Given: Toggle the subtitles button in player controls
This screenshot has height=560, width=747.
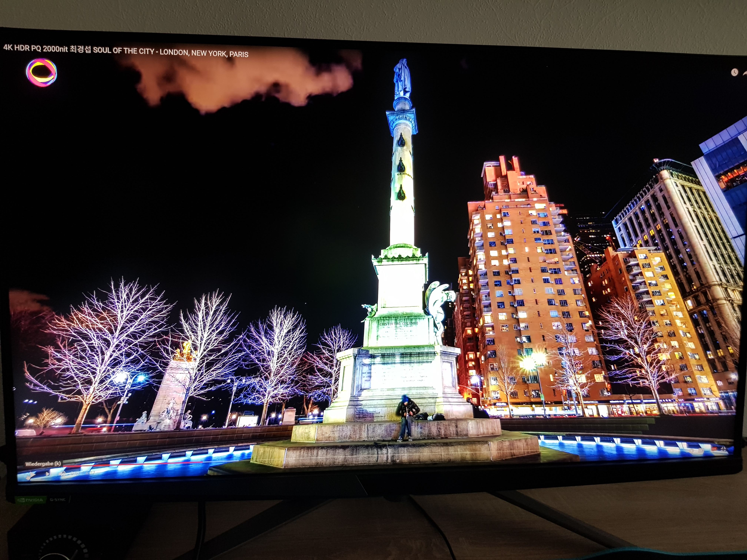Looking at the screenshot, I should tap(701, 451).
